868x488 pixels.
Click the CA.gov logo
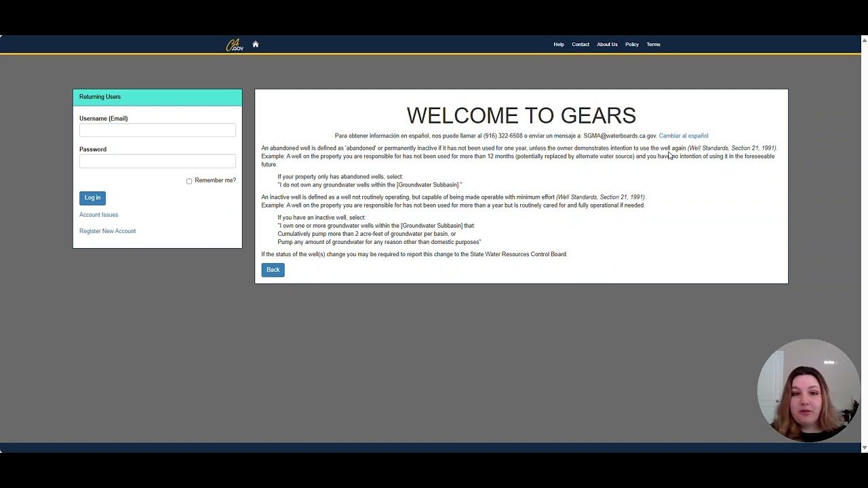[235, 45]
